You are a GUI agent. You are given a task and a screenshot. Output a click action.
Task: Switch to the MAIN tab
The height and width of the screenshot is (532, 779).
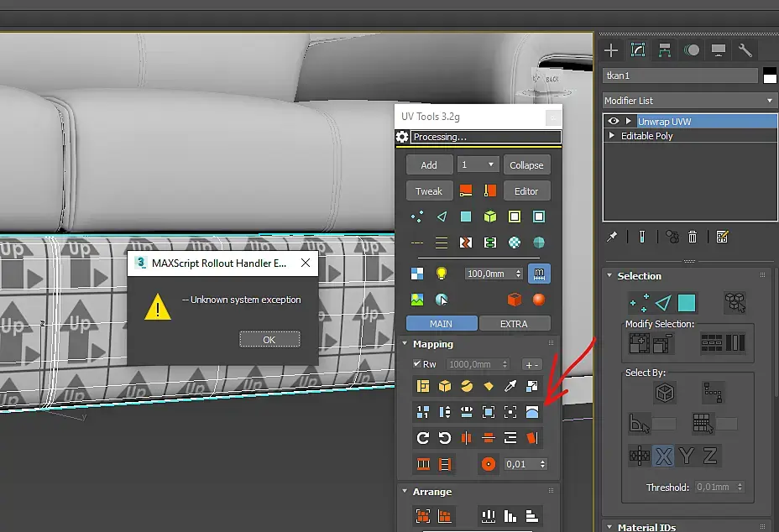[442, 324]
